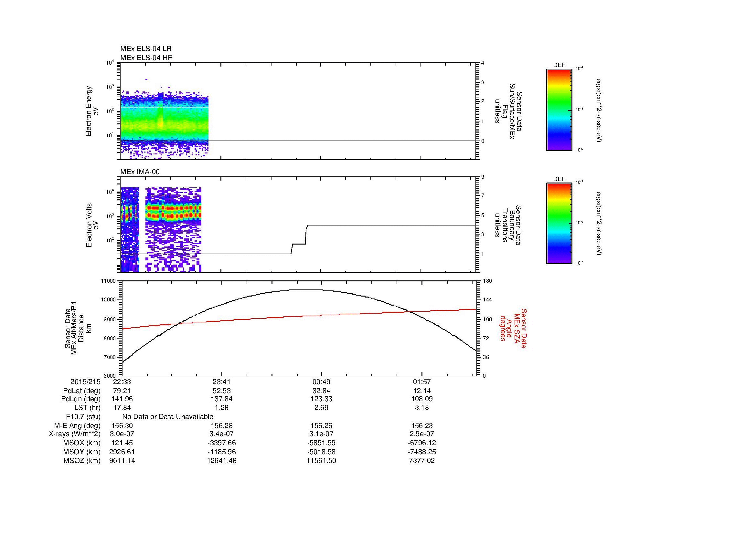Select PdLon value '123.33'
756x534 pixels.
tap(321, 399)
